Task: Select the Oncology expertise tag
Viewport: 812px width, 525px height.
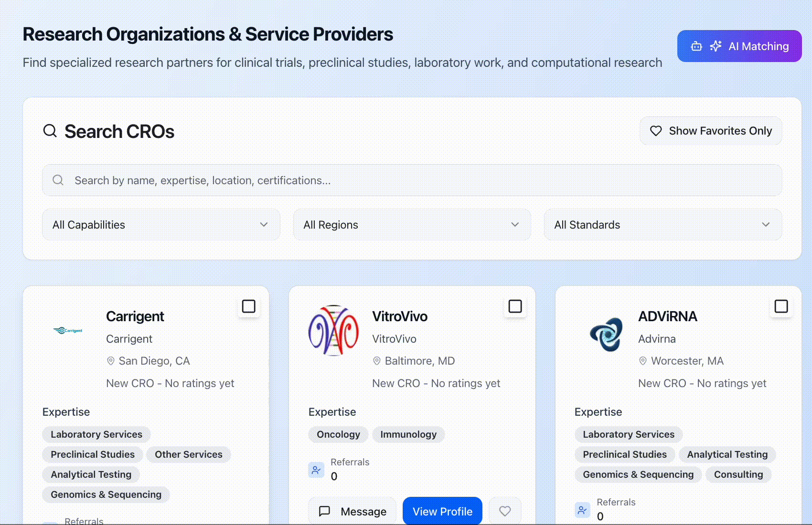Action: (338, 434)
